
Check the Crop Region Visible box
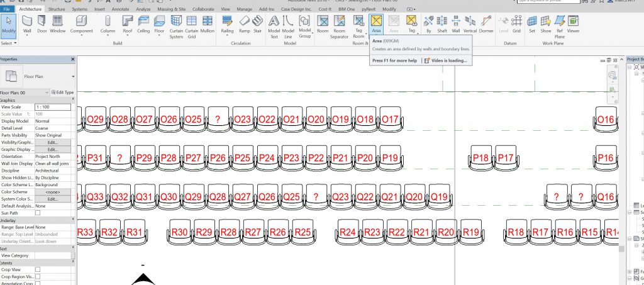click(38, 276)
